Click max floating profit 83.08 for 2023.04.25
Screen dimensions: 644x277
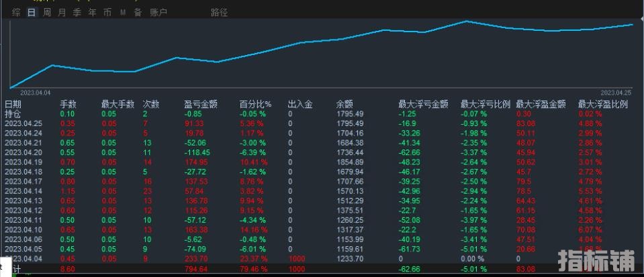(526, 123)
